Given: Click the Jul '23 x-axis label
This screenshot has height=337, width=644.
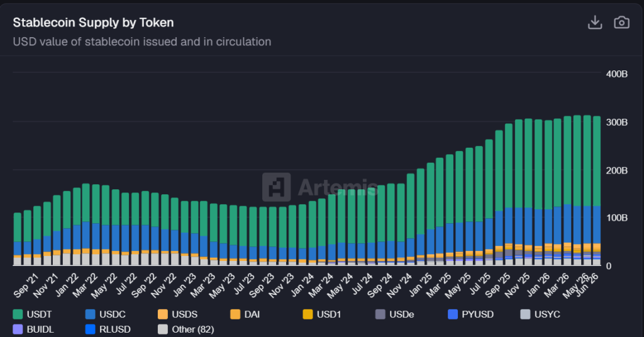Looking at the screenshot, I should coord(245,284).
